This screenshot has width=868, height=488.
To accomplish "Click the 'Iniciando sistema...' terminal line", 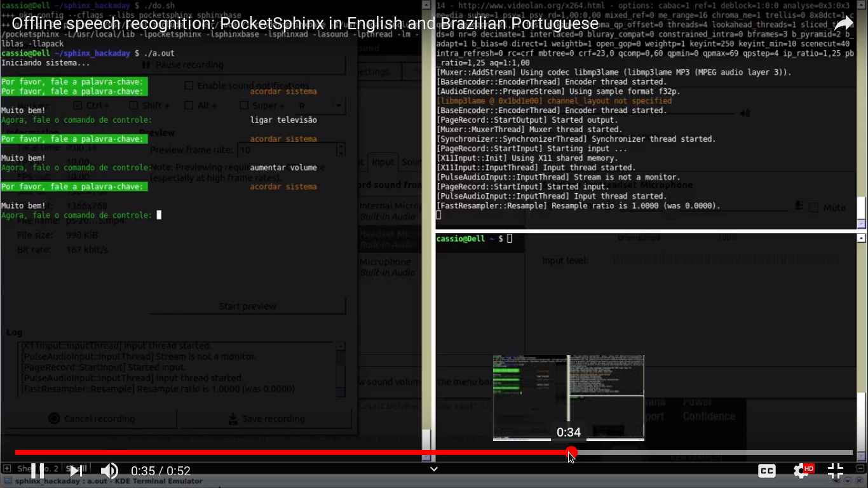I will (x=46, y=63).
